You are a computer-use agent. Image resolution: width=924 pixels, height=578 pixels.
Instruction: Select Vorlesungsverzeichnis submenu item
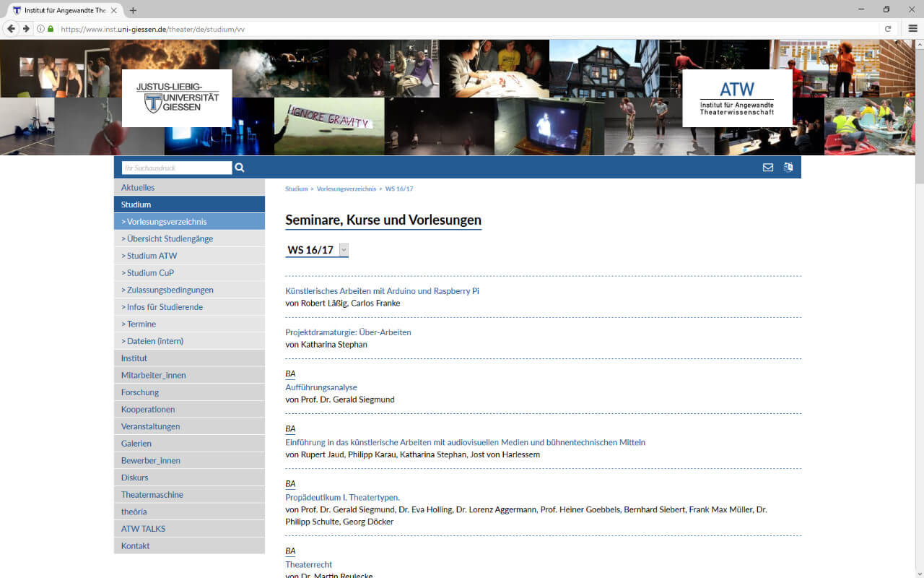click(189, 222)
